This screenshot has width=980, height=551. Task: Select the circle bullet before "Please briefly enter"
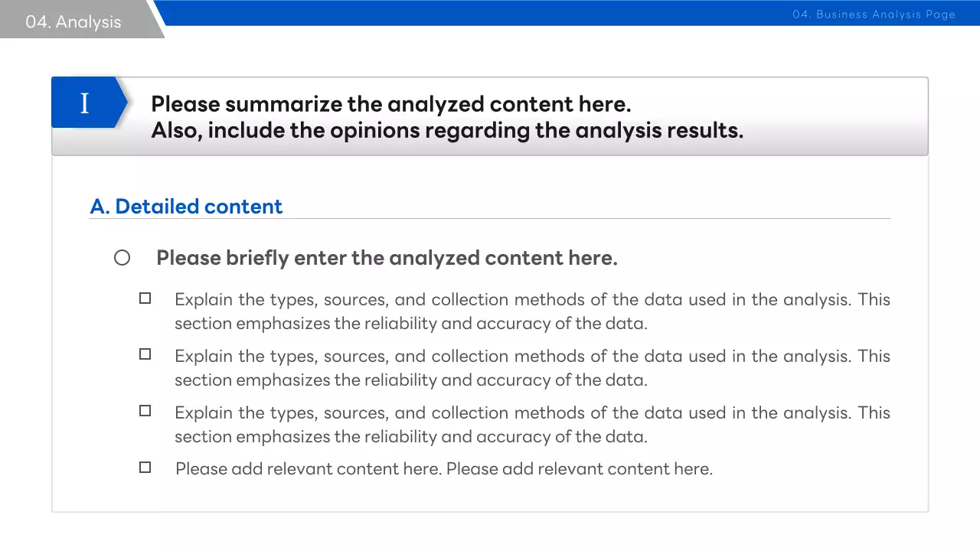coord(122,258)
